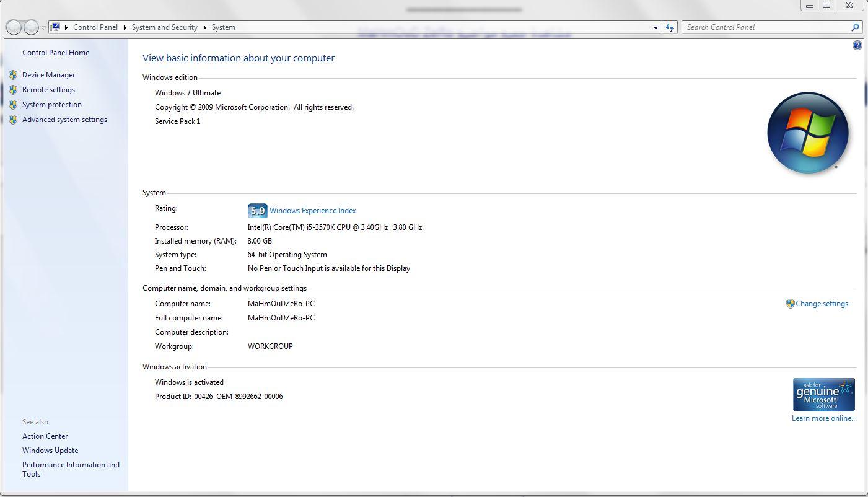Go to System and Security breadcrumb

click(x=165, y=27)
